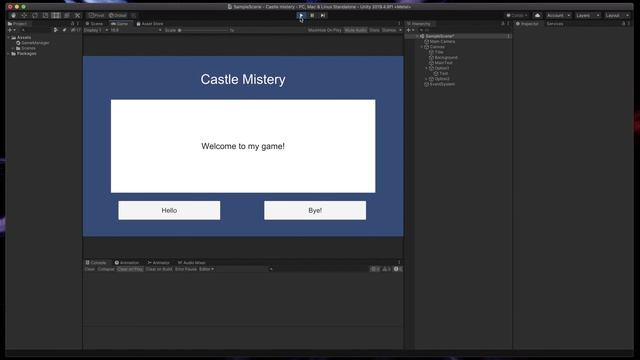
Task: Toggle Global handle rotation
Action: click(x=118, y=16)
